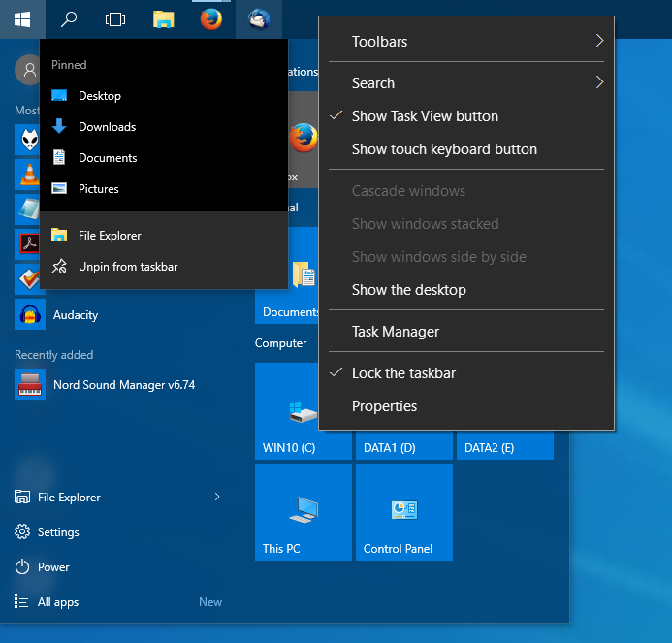Launch Nord Sound Manager v6.74

click(x=123, y=385)
